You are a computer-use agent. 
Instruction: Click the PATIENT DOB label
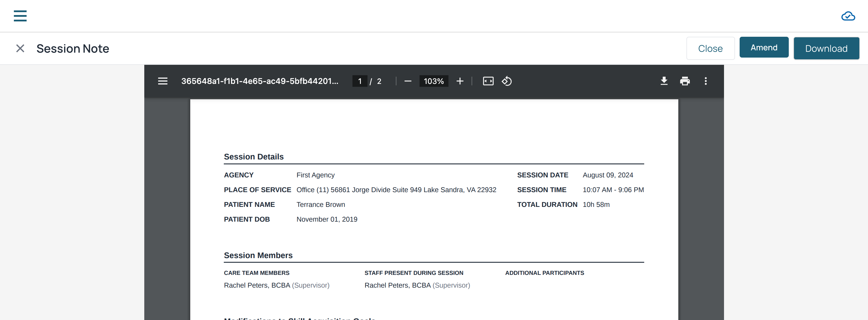[x=247, y=220]
